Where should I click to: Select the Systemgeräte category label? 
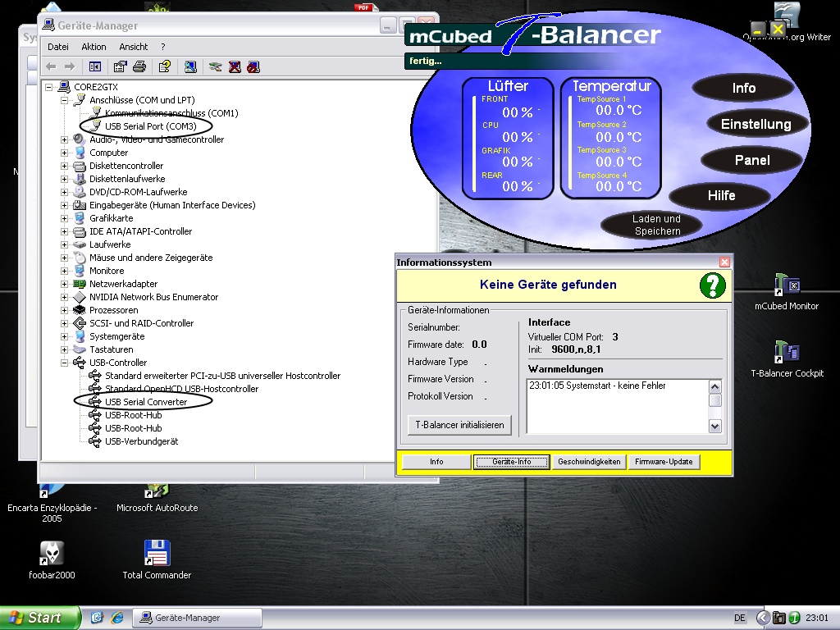click(x=116, y=336)
